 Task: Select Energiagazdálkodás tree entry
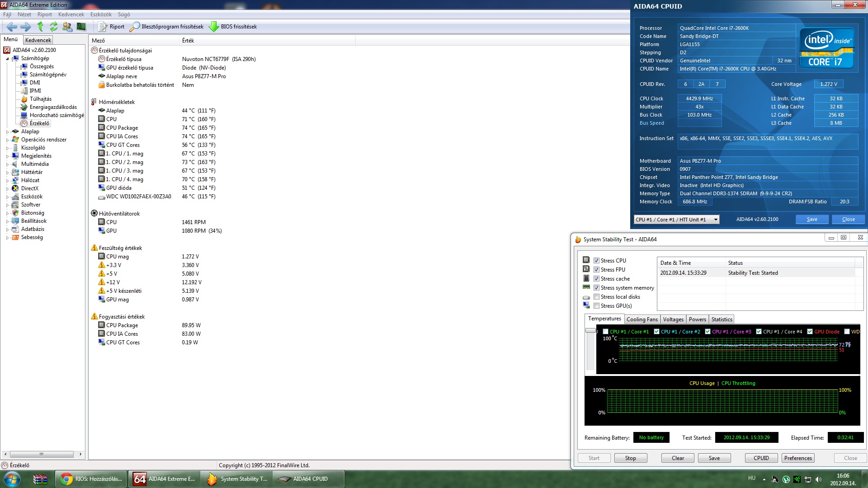[x=53, y=107]
